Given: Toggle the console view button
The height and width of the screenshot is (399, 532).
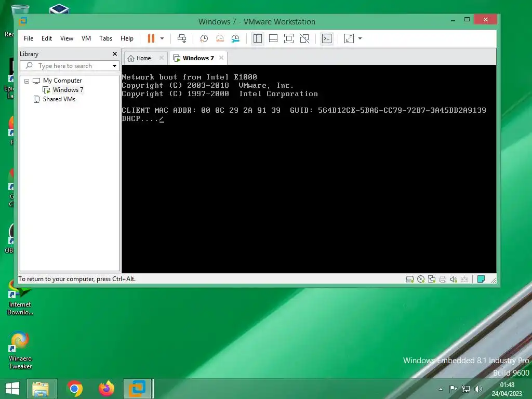Looking at the screenshot, I should click(327, 38).
